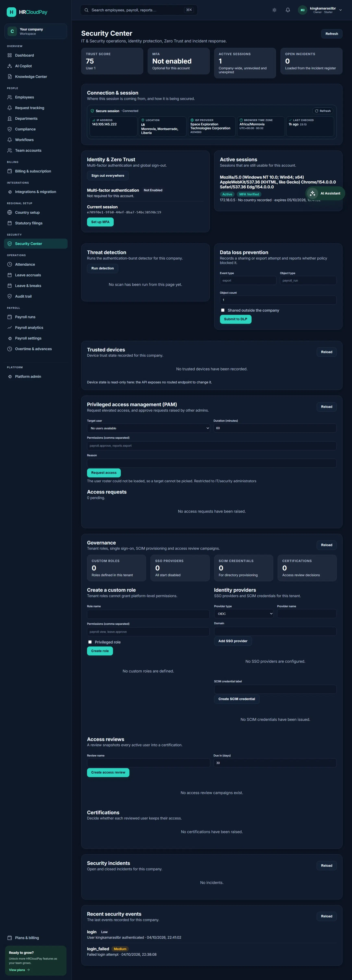This screenshot has width=352, height=980.
Task: Tick the Shared outside the company checkbox
Action: (223, 310)
